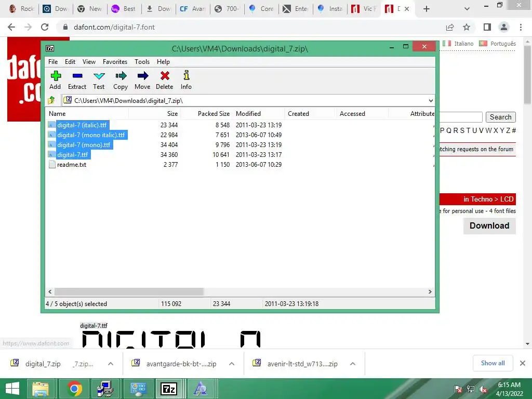Viewport: 532px width, 399px height.
Task: Sort by Accessed column header
Action: 362,114
